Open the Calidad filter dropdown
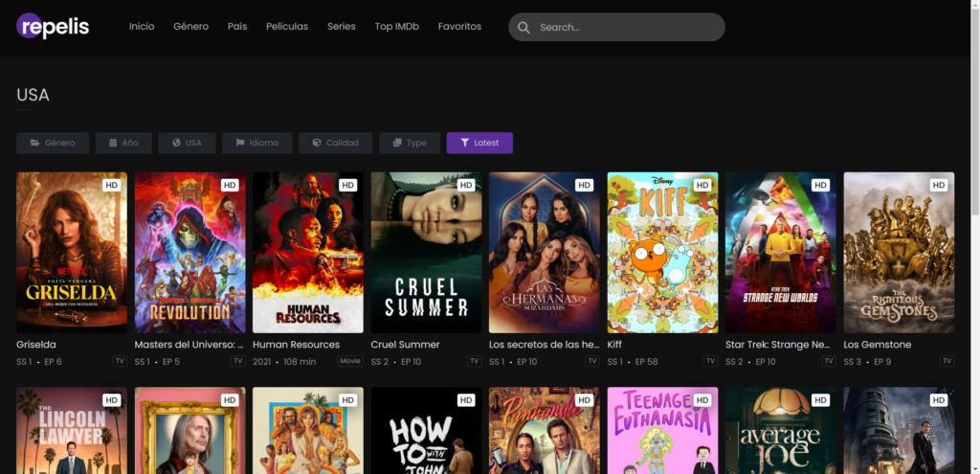The image size is (980, 474). [x=336, y=143]
